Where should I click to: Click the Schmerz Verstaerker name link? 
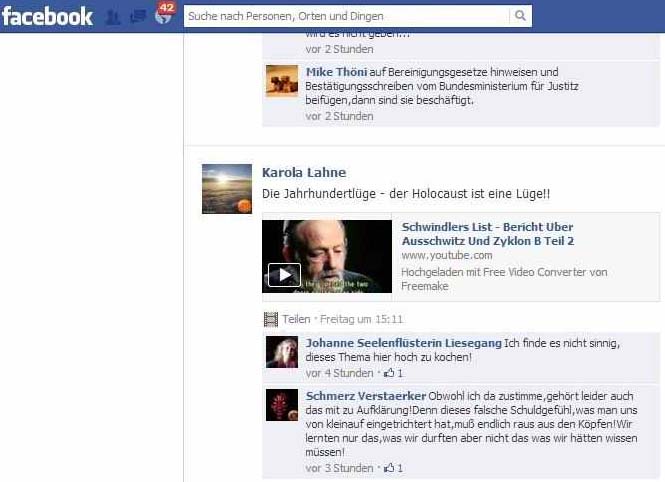[366, 395]
